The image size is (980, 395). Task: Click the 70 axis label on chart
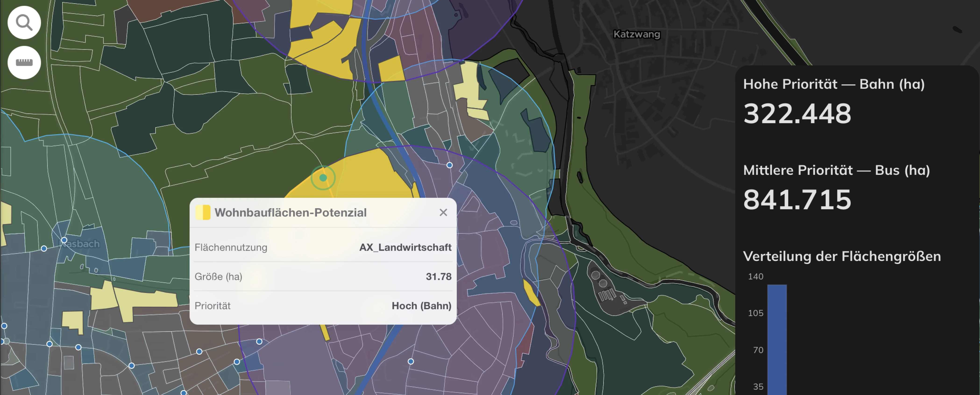point(758,350)
